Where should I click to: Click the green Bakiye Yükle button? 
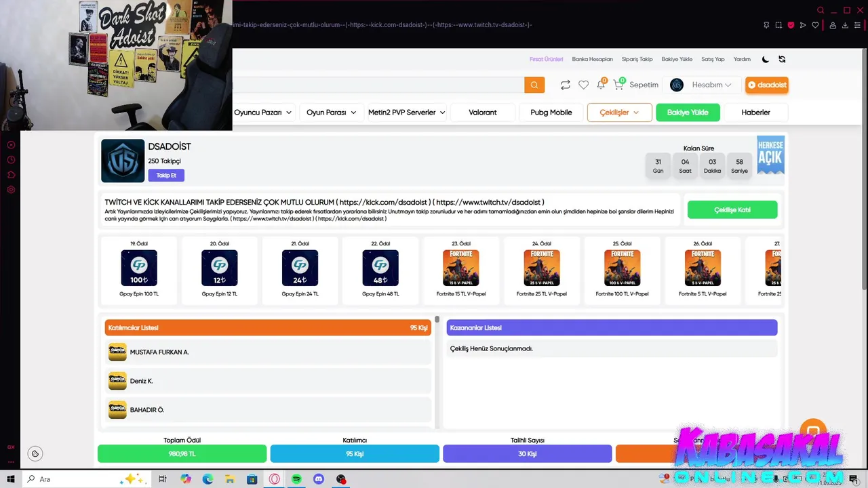688,113
